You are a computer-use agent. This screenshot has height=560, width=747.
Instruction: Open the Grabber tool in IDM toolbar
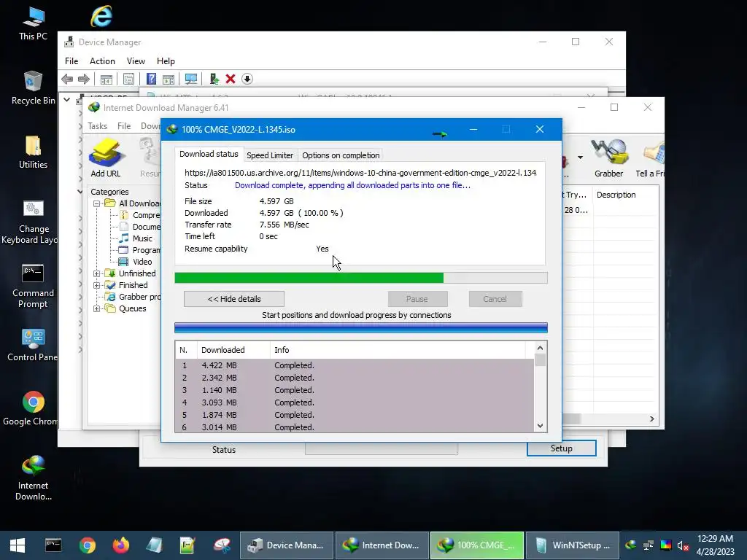tap(609, 157)
